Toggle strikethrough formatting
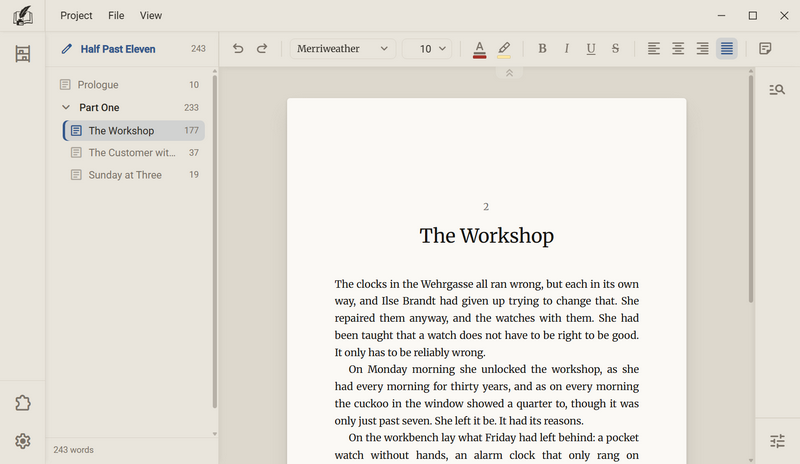The height and width of the screenshot is (464, 800). click(x=615, y=48)
